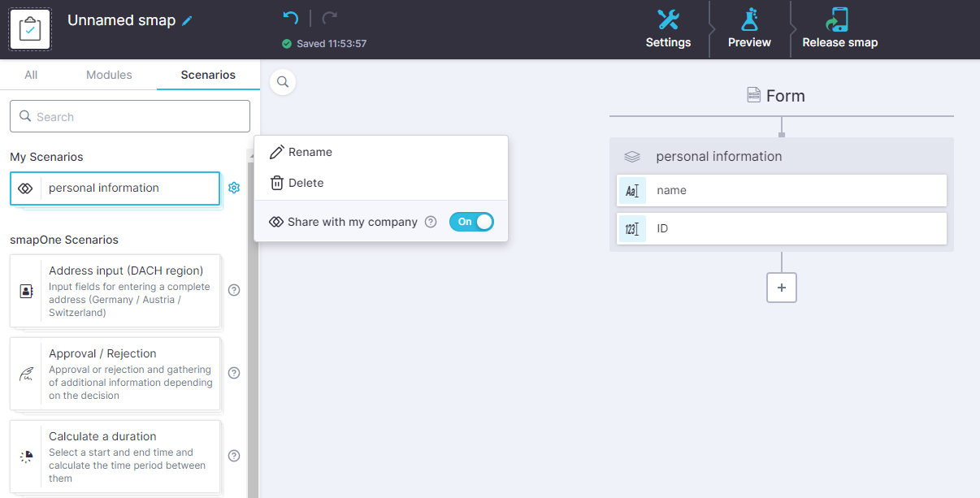The height and width of the screenshot is (498, 980).
Task: Click the Undo arrow icon
Action: coord(290,16)
